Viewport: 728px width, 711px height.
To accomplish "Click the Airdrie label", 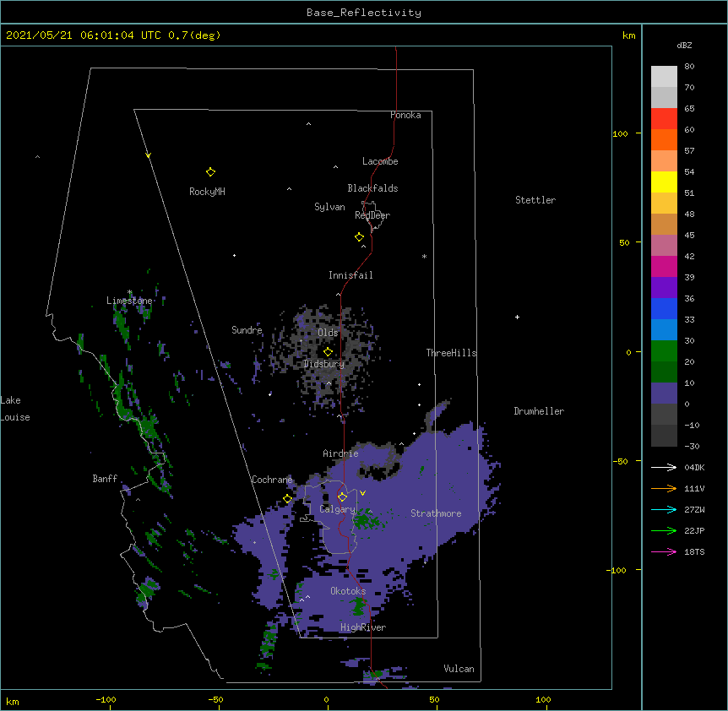I will [x=341, y=453].
